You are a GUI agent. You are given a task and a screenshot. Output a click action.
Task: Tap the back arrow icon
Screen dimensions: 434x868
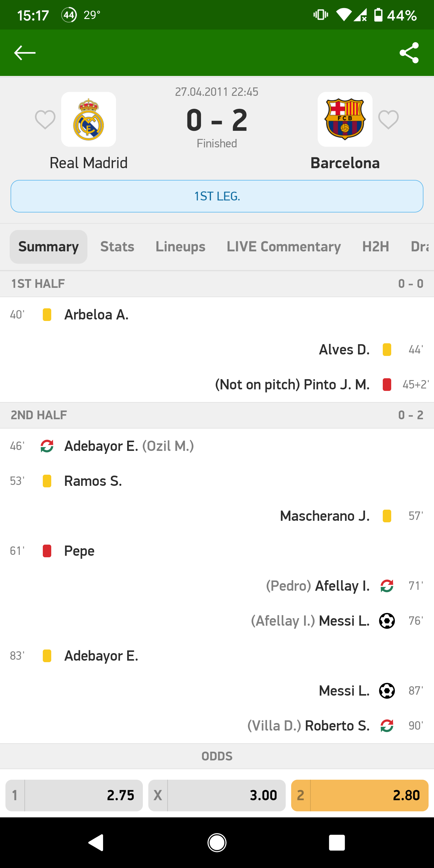tap(25, 53)
